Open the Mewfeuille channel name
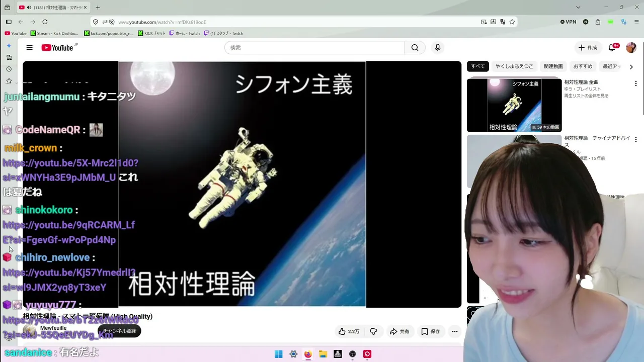This screenshot has height=362, width=644. [53, 328]
